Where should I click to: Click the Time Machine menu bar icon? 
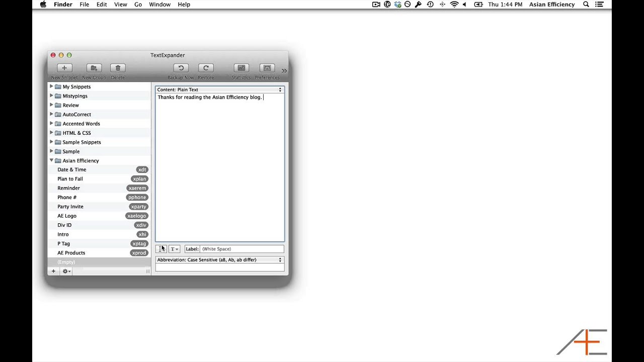coord(430,5)
